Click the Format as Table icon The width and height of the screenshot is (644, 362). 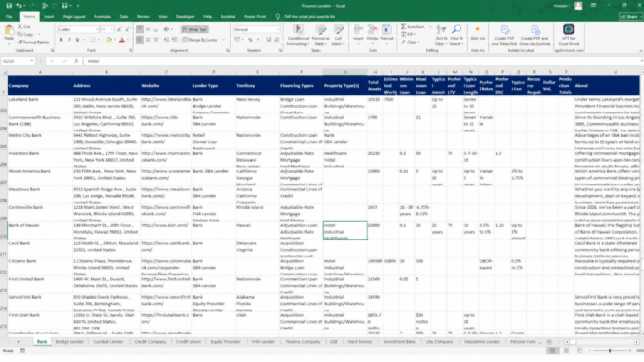(320, 35)
